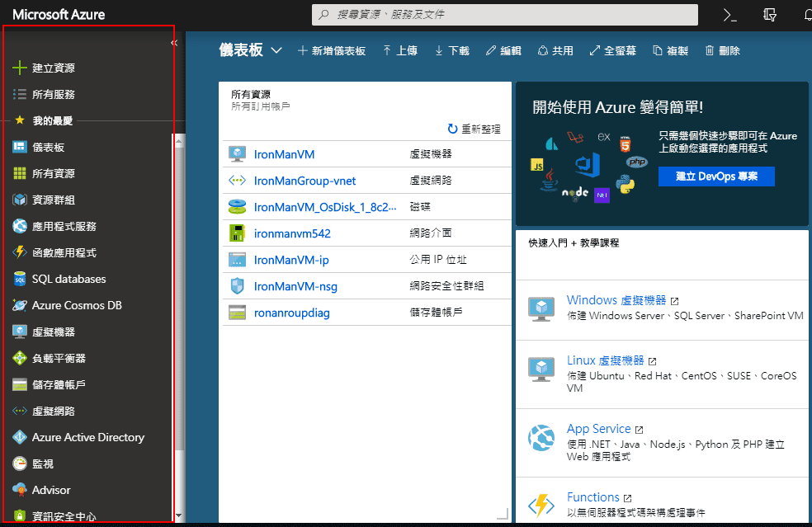Click 新增儀表板 in the toolbar
Image resolution: width=812 pixels, height=527 pixels.
[332, 51]
